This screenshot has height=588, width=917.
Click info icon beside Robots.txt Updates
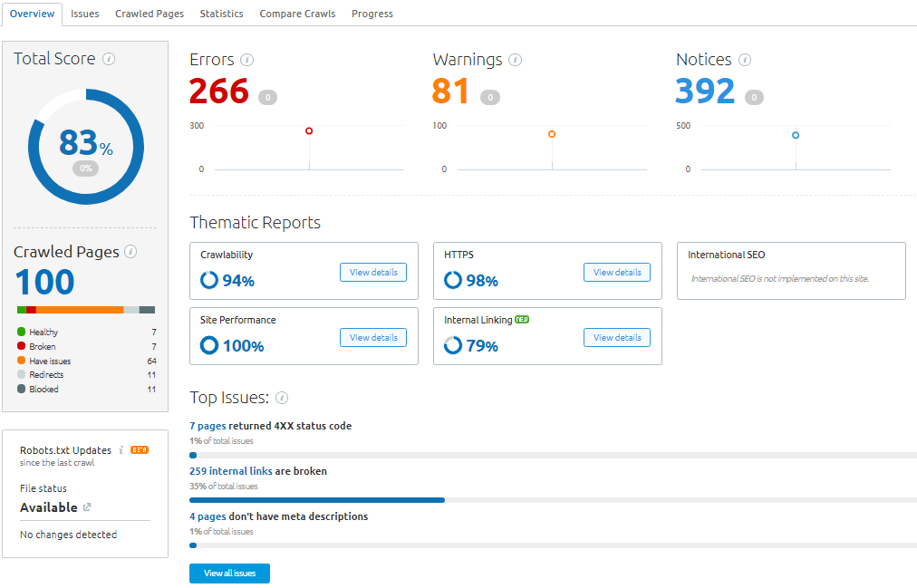[x=121, y=450]
